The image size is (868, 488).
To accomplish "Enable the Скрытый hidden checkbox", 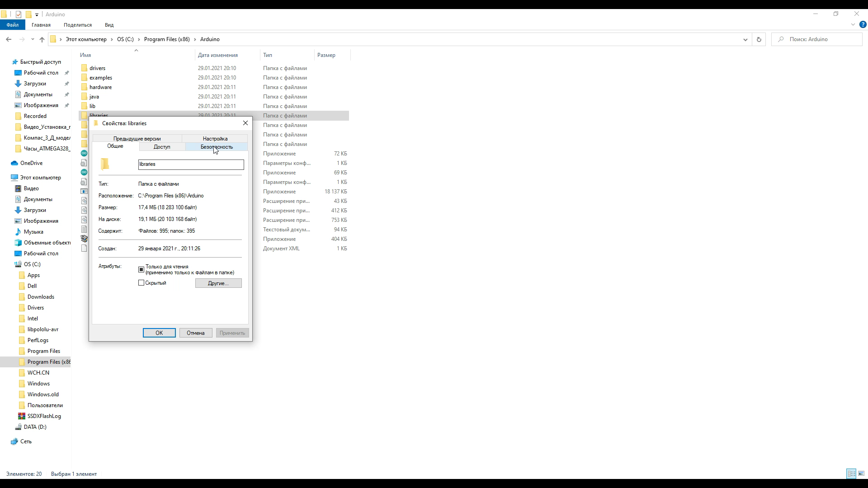I will [x=141, y=283].
